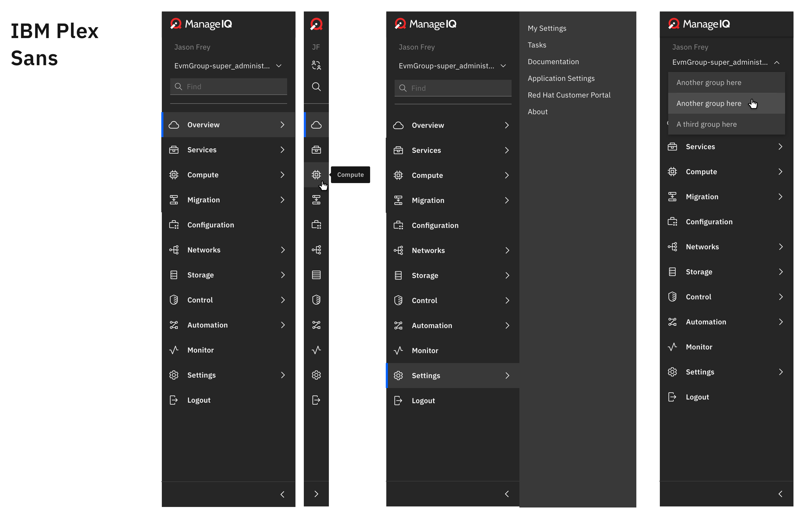Collapse the group-dropdown sidebar with the left chevron
The height and width of the screenshot is (532, 806).
click(780, 494)
